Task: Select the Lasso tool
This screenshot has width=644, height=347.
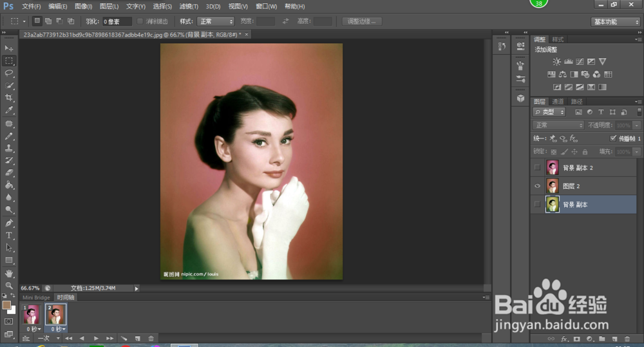Action: pyautogui.click(x=9, y=73)
